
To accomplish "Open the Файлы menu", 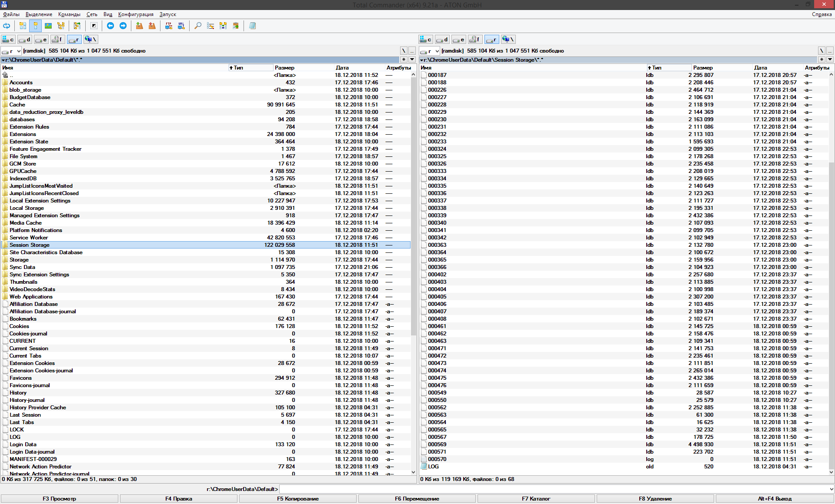I will pyautogui.click(x=11, y=14).
